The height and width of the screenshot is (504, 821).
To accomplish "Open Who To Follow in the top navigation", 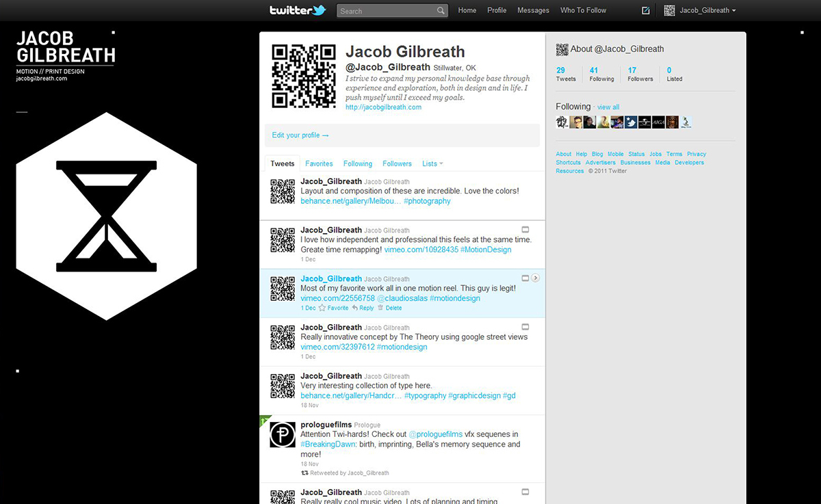I will tap(584, 10).
